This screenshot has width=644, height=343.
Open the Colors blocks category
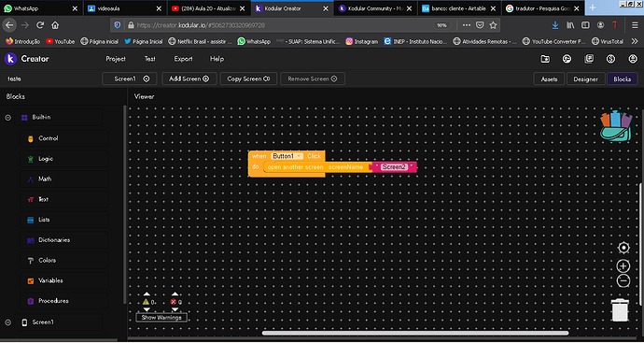click(x=64, y=261)
